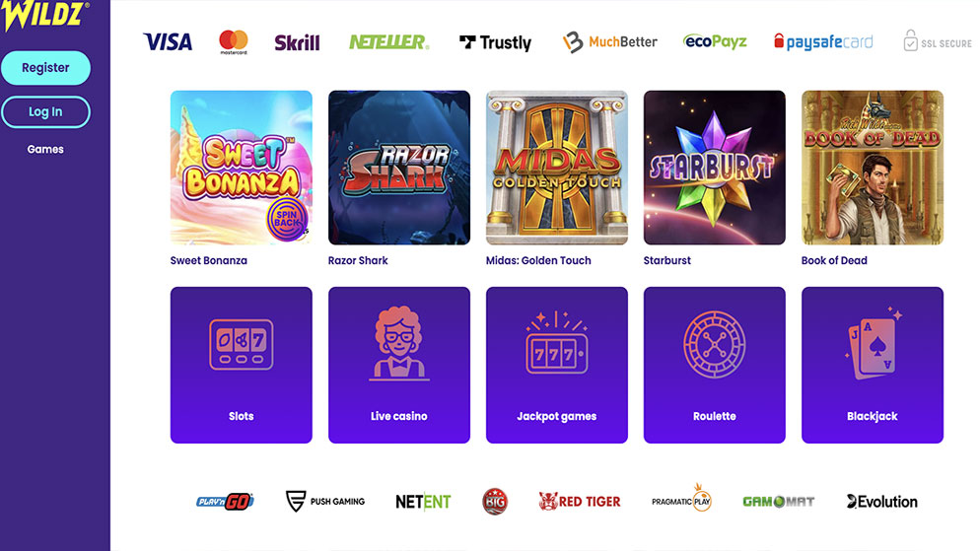Click the Push Gaming provider logo
Viewport: 980px width, 551px height.
tap(325, 501)
